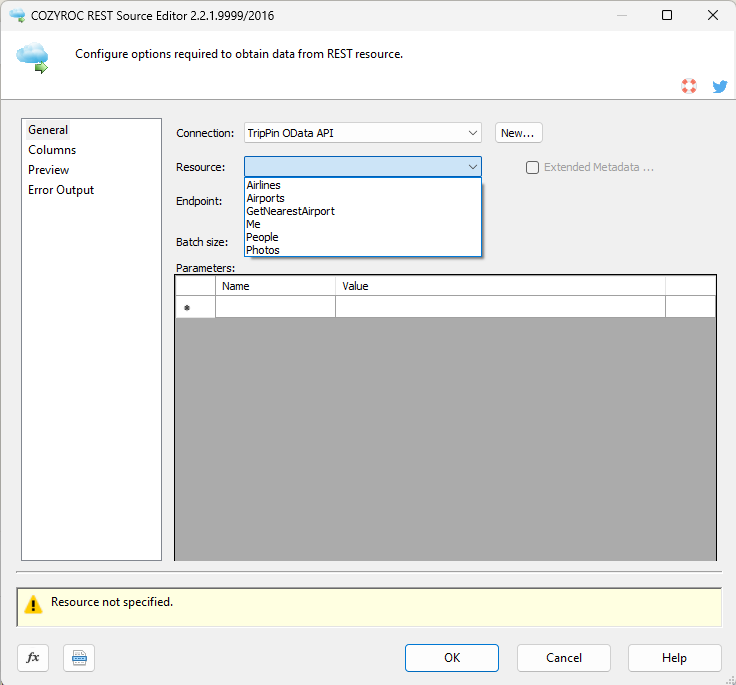Minimize the editor window
736x685 pixels.
click(621, 15)
